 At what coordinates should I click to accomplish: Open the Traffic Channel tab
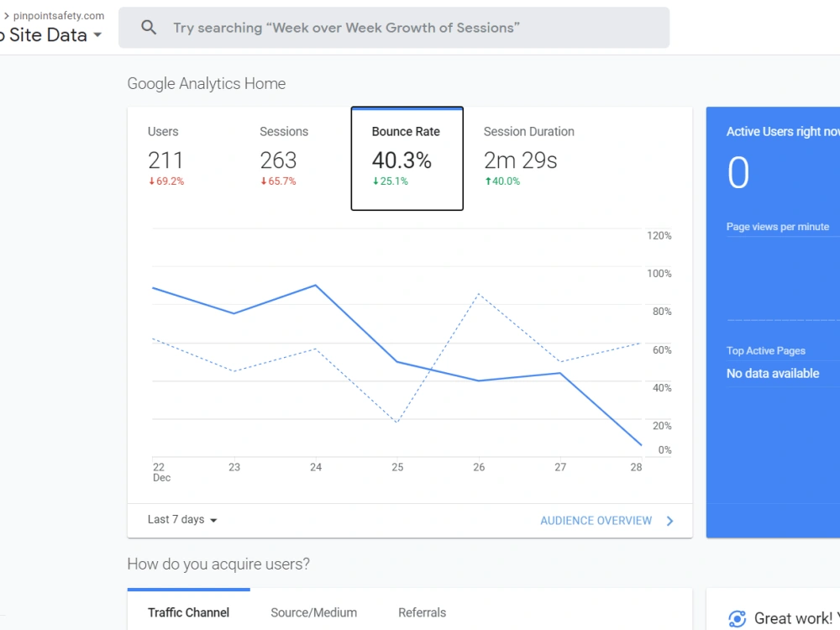[188, 612]
